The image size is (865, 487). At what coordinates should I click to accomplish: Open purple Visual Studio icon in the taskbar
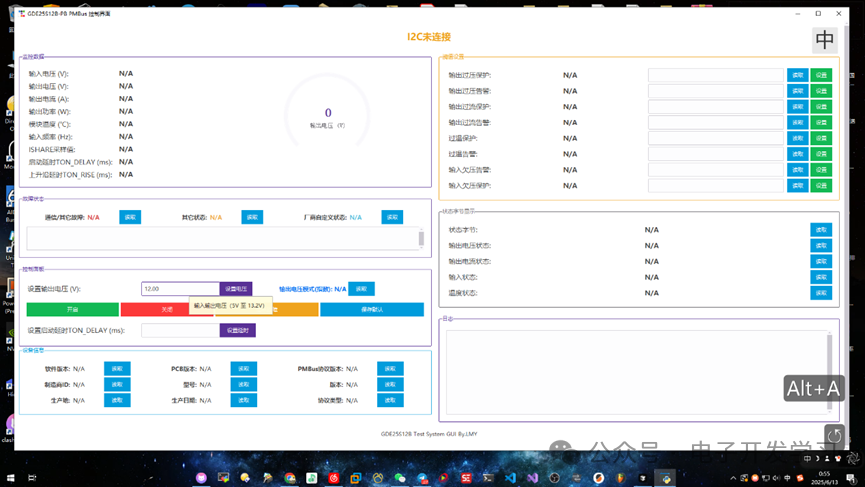(x=532, y=478)
